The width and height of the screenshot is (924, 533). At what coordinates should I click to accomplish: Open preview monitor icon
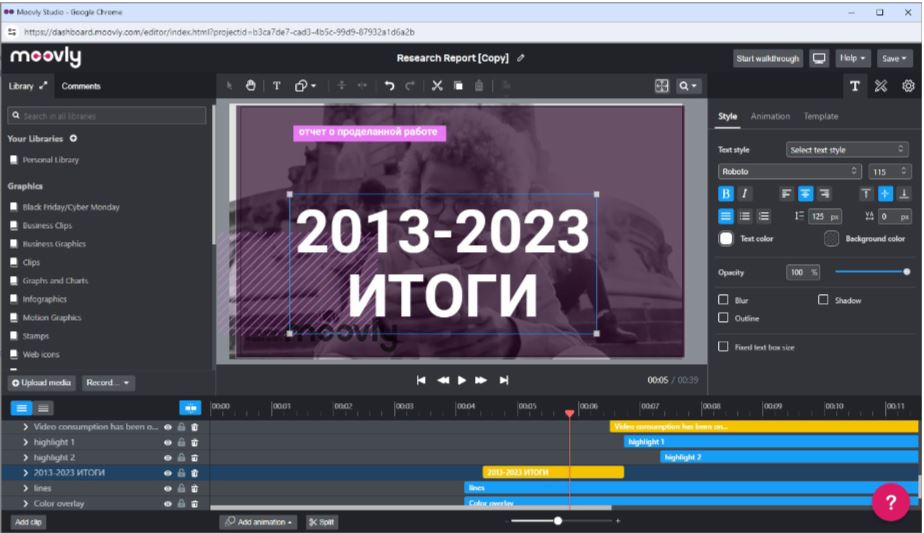click(819, 58)
